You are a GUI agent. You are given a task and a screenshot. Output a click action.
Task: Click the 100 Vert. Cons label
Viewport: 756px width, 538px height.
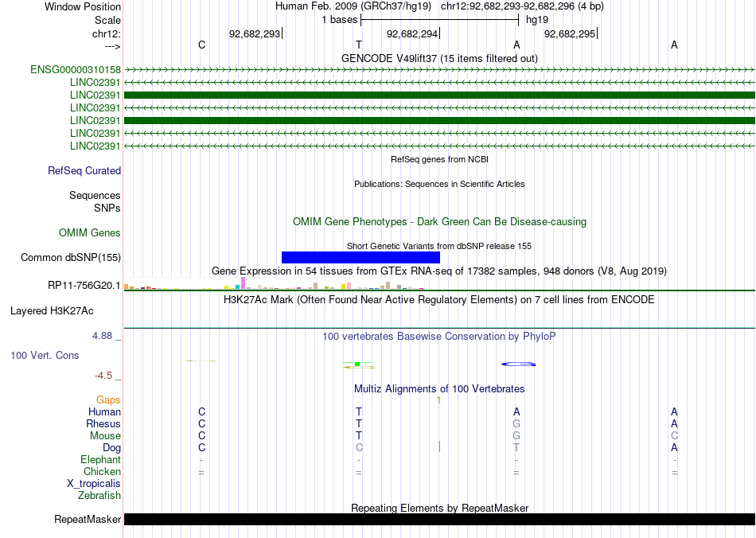pyautogui.click(x=45, y=355)
